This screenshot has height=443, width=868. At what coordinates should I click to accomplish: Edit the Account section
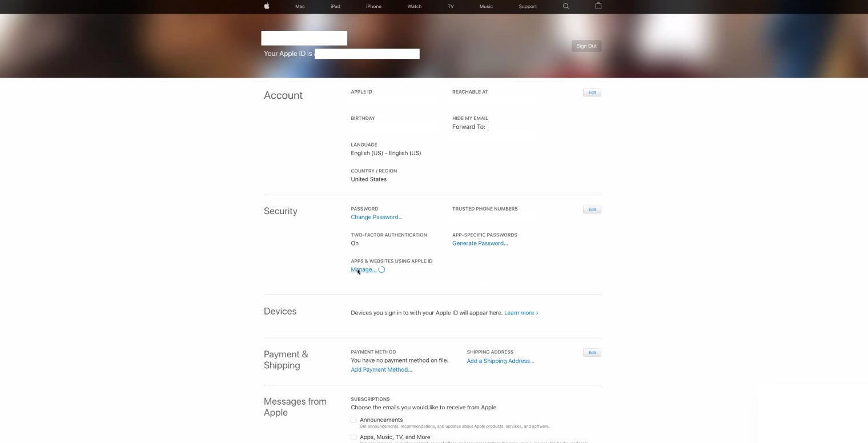pyautogui.click(x=592, y=92)
